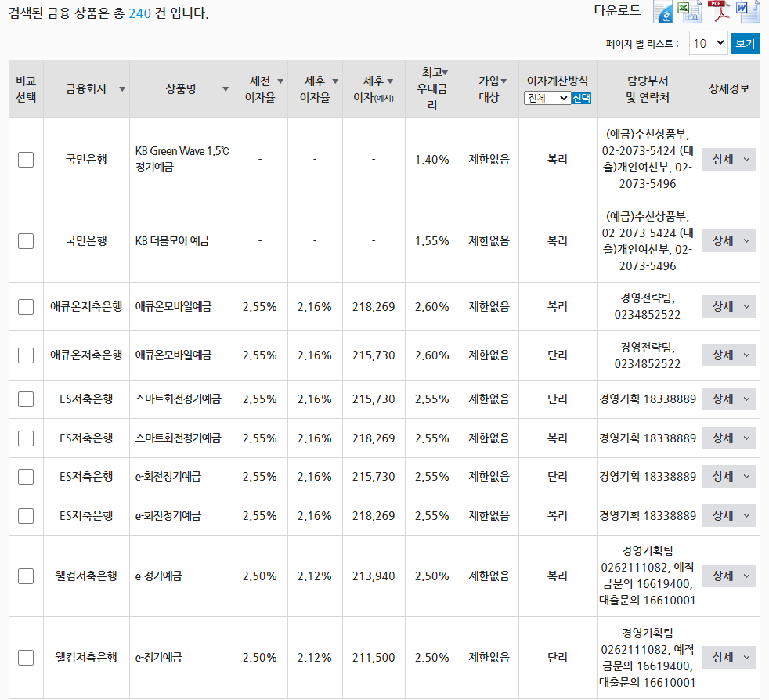Select compare checkbox for 애큐온모바일예금 215,730 row
The height and width of the screenshot is (700, 769).
click(x=26, y=355)
